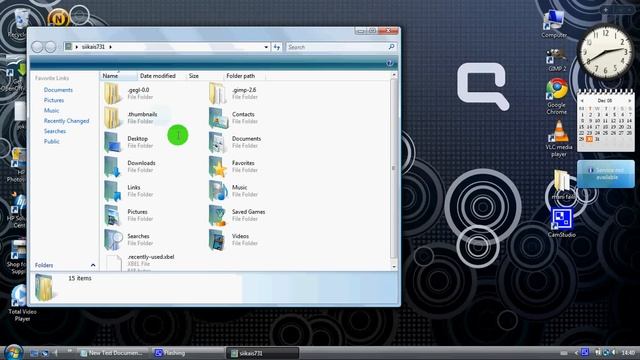Expand the Folders pane chevron
The height and width of the screenshot is (360, 640).
[93, 265]
